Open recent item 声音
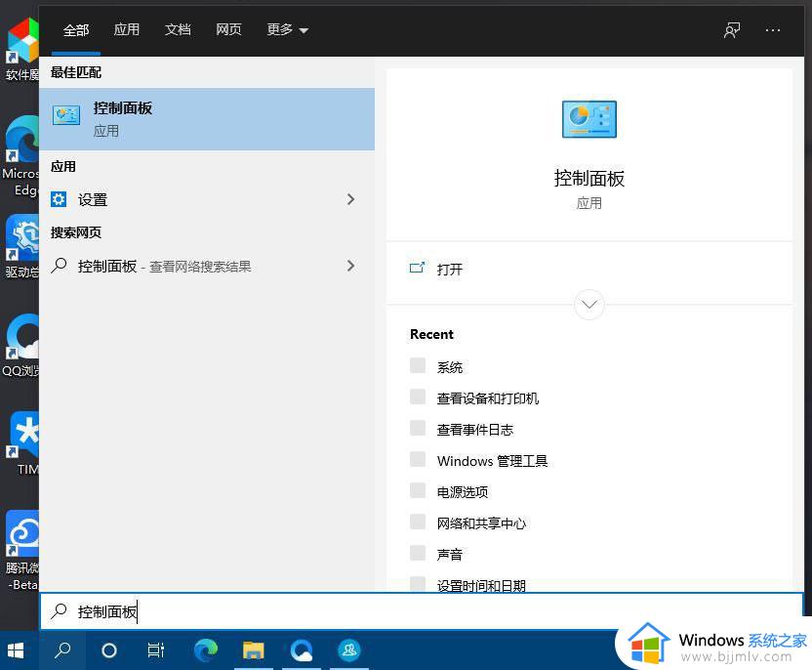Screen dimensions: 812x670 coord(450,555)
